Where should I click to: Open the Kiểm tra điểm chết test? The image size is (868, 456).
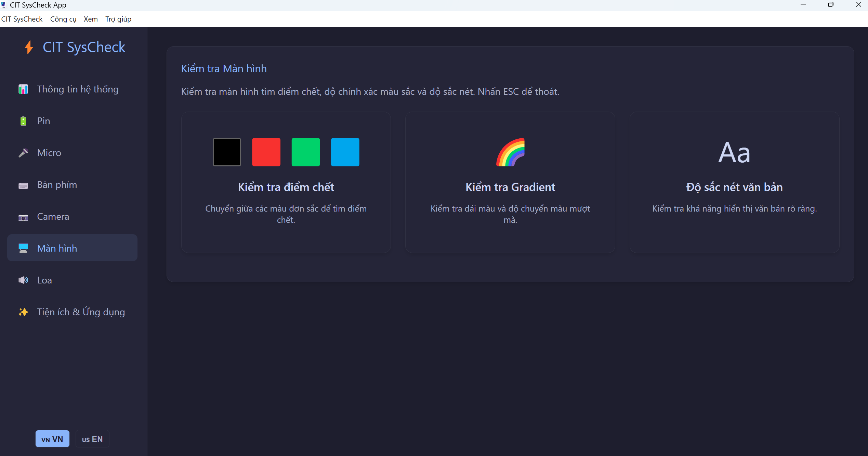coord(286,187)
